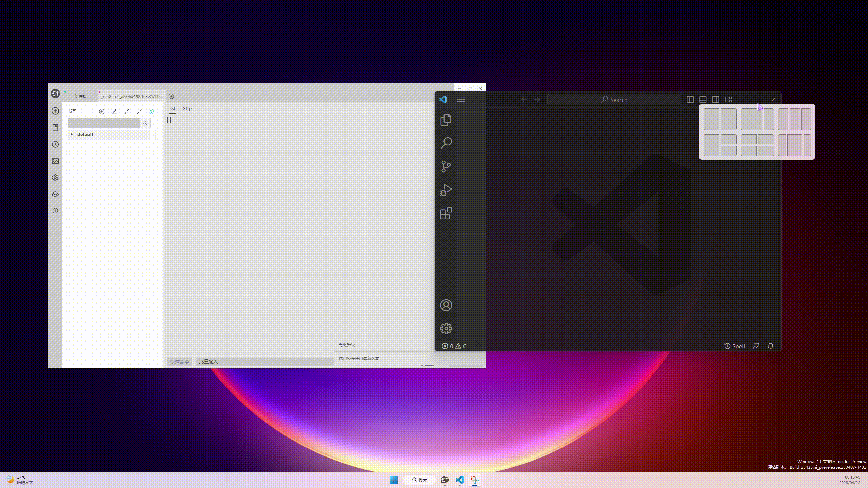
Task: Open VS Code Run and Debug view
Action: click(x=446, y=190)
